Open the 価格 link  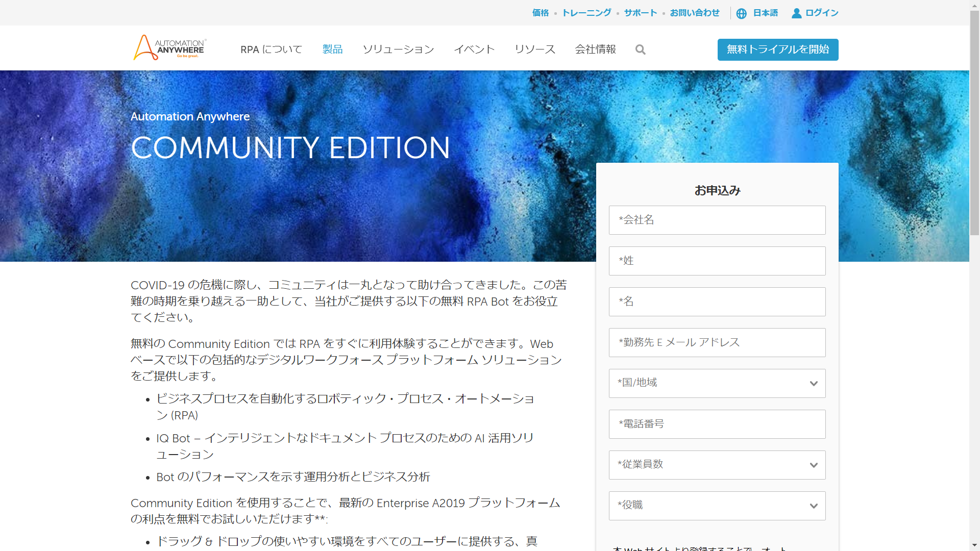(540, 13)
